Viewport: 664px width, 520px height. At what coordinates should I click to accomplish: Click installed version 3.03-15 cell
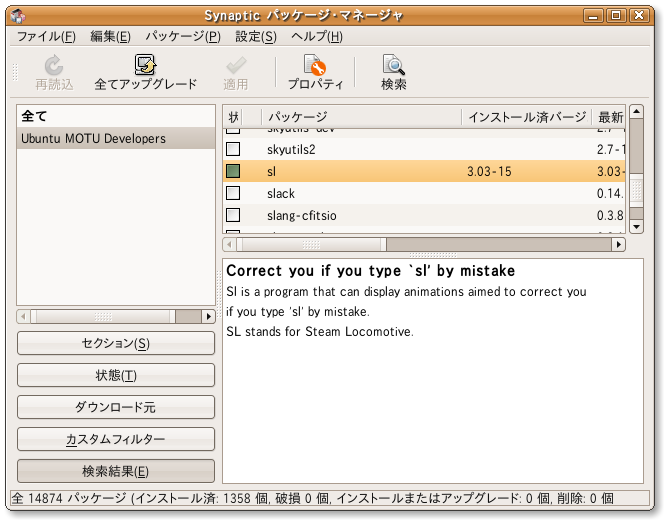pyautogui.click(x=489, y=171)
